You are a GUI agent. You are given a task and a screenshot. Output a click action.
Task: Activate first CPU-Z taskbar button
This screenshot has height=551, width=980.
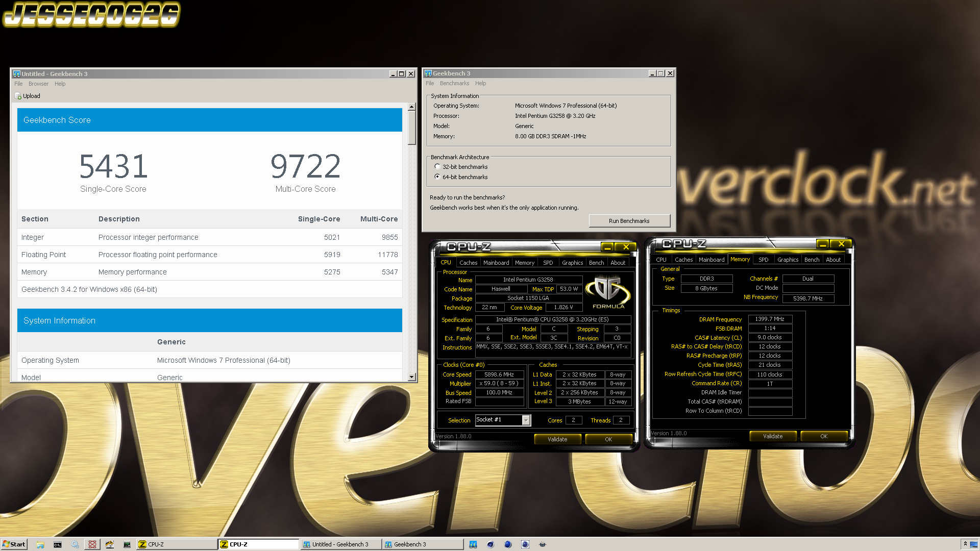pos(176,544)
